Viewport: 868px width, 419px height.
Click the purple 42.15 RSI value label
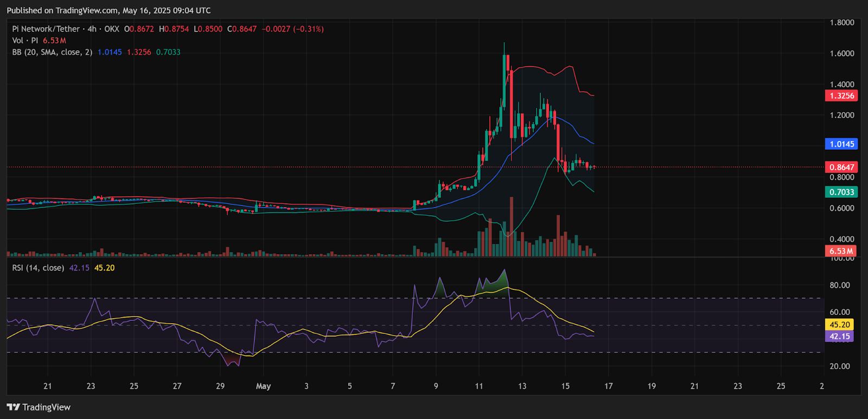pos(839,337)
